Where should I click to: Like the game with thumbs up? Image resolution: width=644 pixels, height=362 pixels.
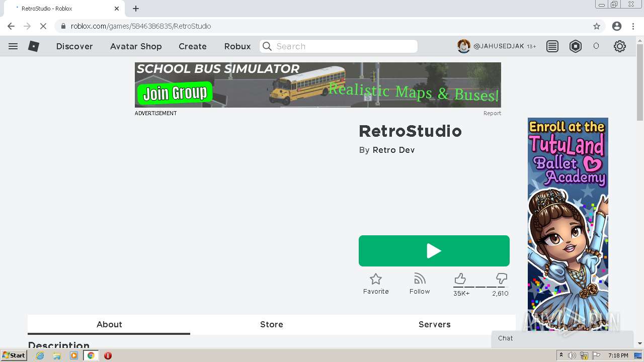[460, 279]
